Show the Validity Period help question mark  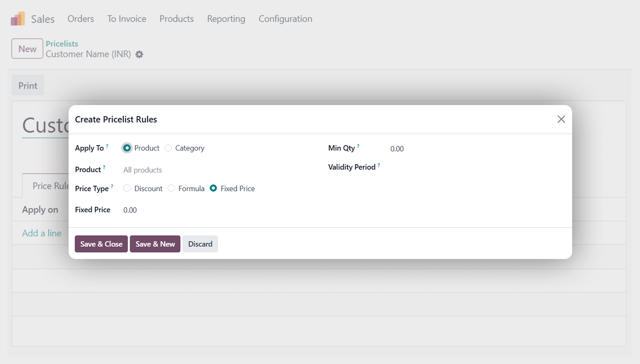379,165
